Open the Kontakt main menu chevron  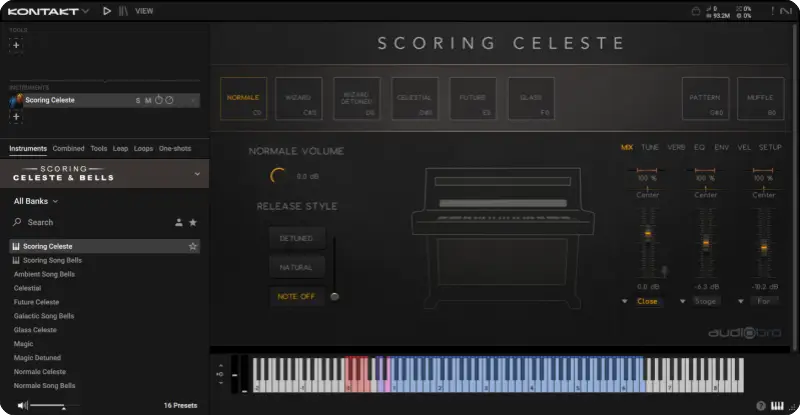[x=86, y=11]
